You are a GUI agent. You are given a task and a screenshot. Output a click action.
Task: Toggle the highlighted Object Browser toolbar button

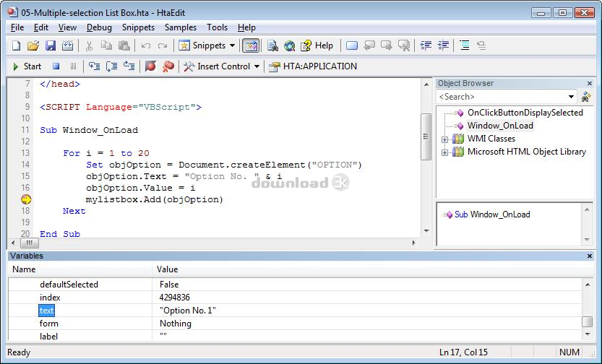pyautogui.click(x=251, y=45)
